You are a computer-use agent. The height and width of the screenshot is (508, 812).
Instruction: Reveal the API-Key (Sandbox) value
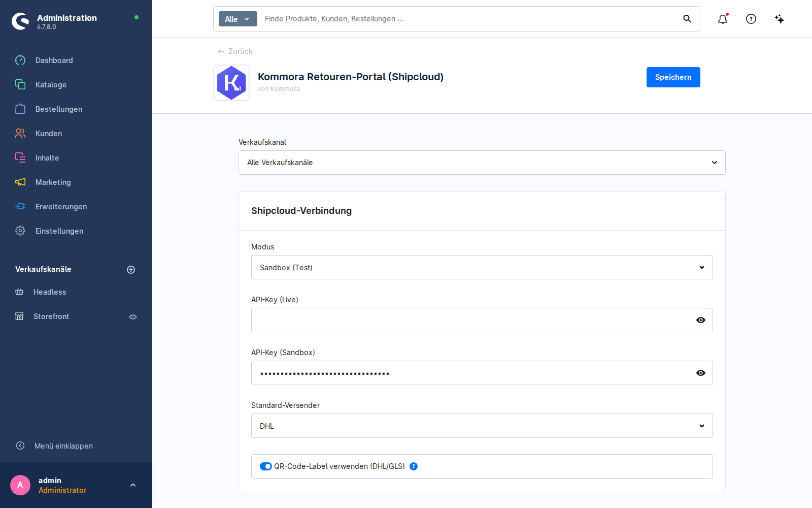[x=701, y=373]
